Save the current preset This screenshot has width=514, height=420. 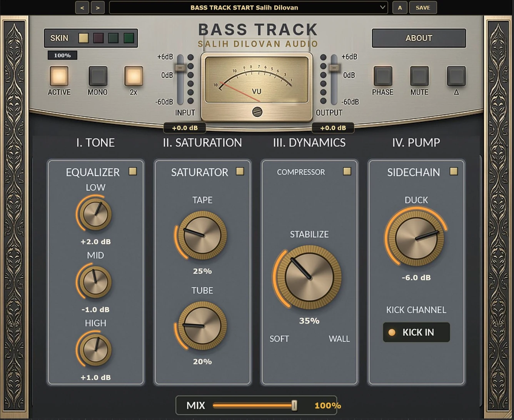click(x=423, y=8)
